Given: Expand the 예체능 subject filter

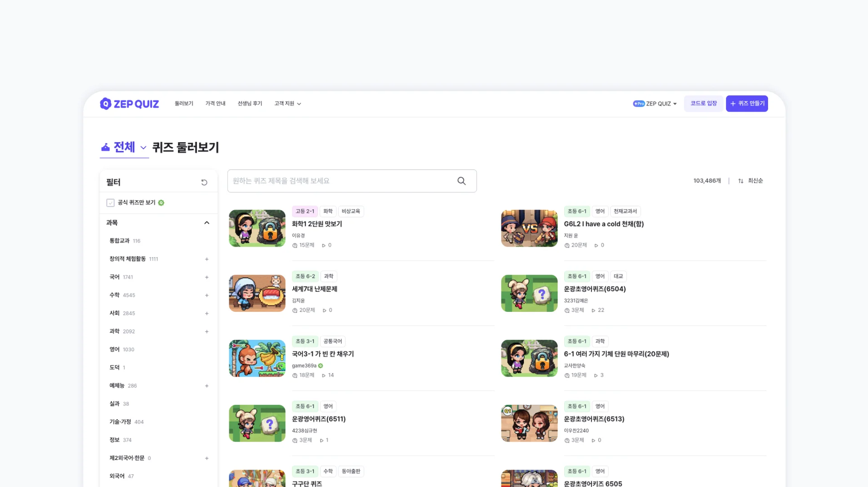Looking at the screenshot, I should pos(207,386).
